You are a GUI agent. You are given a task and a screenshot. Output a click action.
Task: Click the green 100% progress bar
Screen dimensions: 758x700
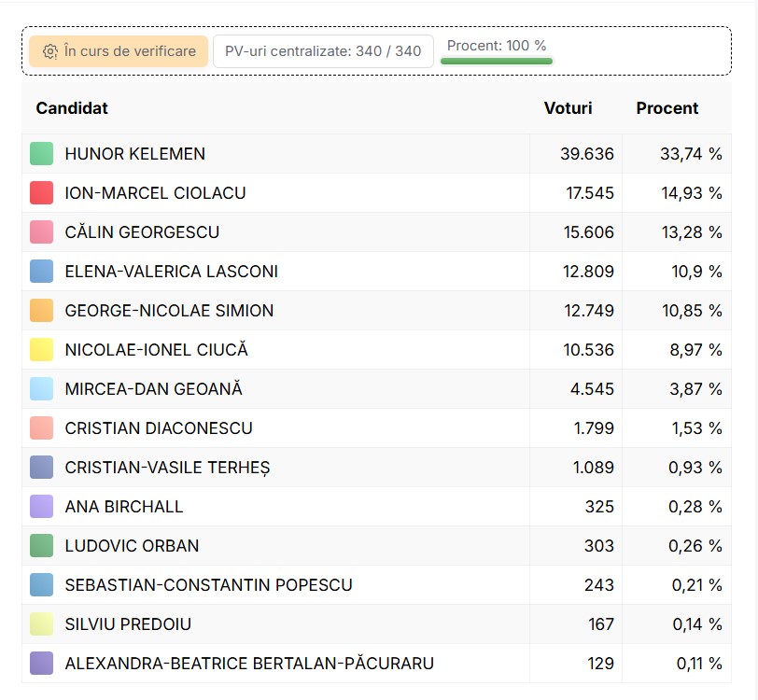497,62
